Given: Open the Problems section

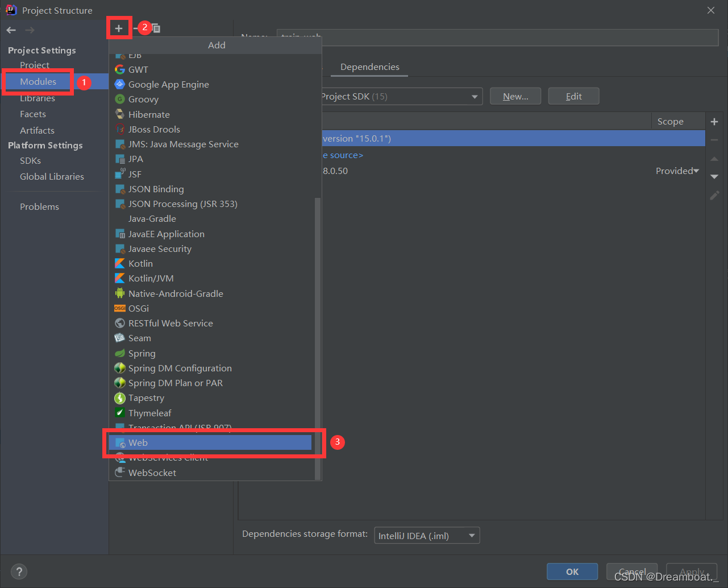Looking at the screenshot, I should point(39,206).
